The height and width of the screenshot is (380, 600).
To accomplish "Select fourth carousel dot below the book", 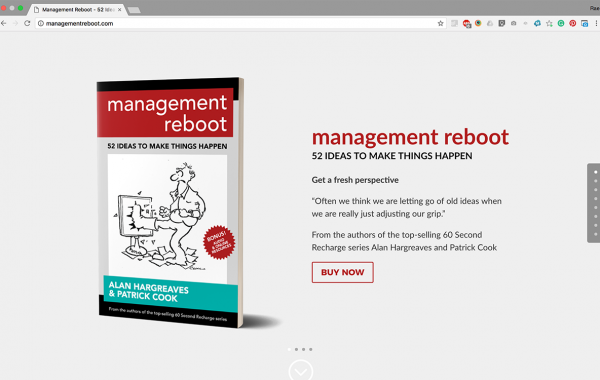I will [311, 349].
